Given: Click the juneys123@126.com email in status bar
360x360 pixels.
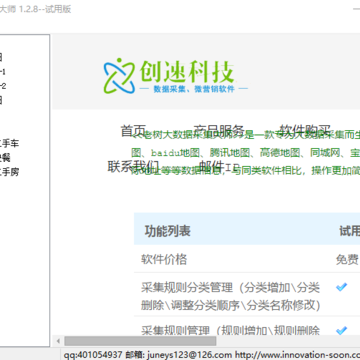Looking at the screenshot, I should coord(189,355).
